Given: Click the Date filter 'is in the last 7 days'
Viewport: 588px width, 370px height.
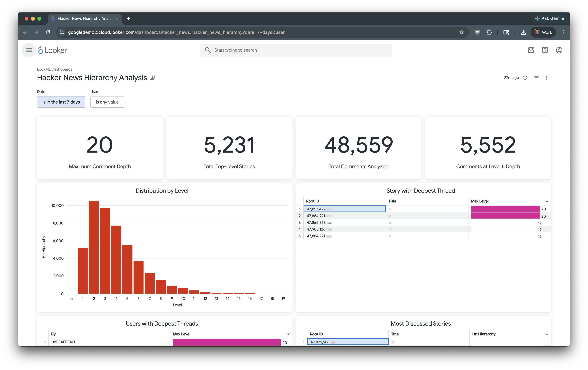Looking at the screenshot, I should [x=61, y=102].
